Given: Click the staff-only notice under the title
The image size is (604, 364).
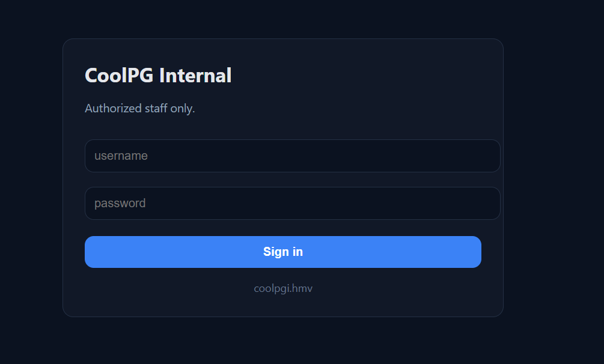Looking at the screenshot, I should 140,109.
